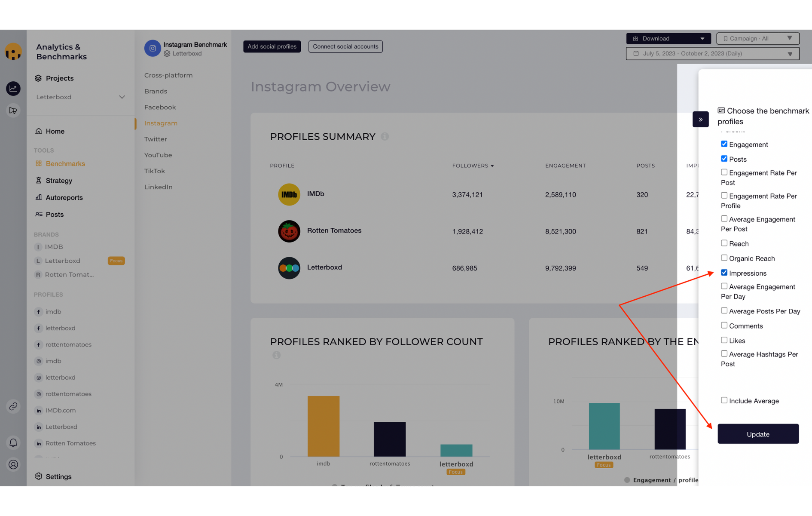Switch to the YouTube section

[x=158, y=155]
